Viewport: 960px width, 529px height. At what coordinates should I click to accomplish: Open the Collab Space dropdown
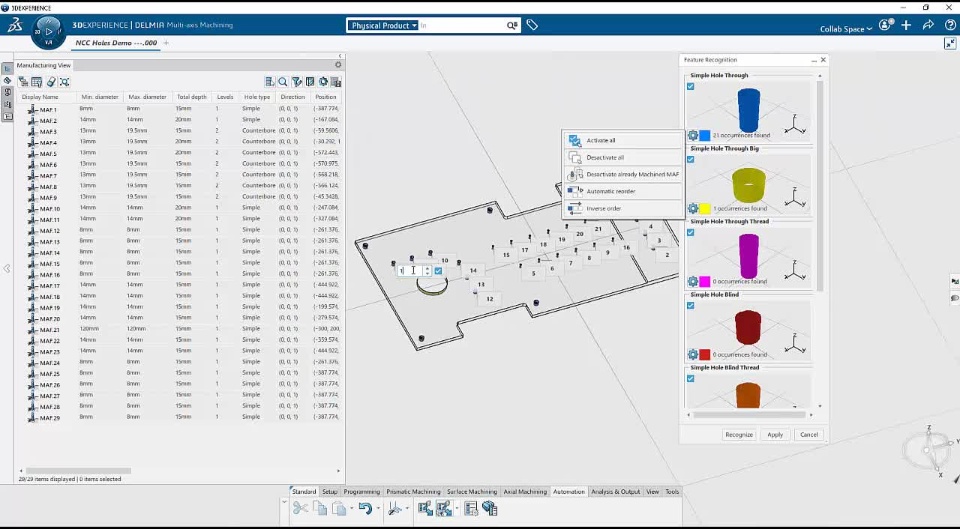846,29
